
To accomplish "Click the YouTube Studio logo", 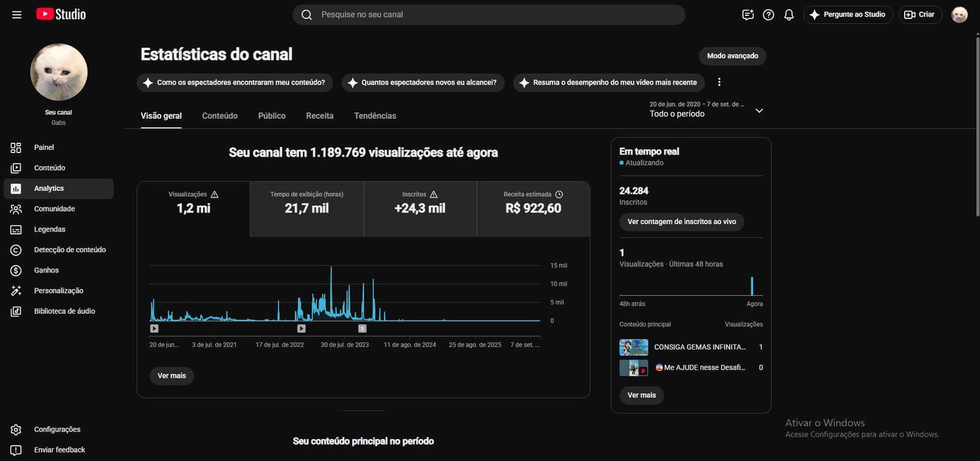I will click(x=61, y=14).
